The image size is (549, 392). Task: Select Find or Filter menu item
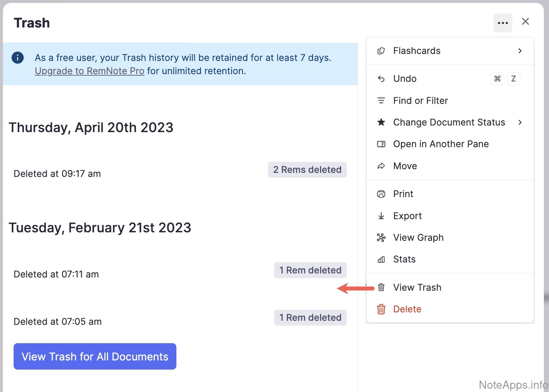point(420,101)
